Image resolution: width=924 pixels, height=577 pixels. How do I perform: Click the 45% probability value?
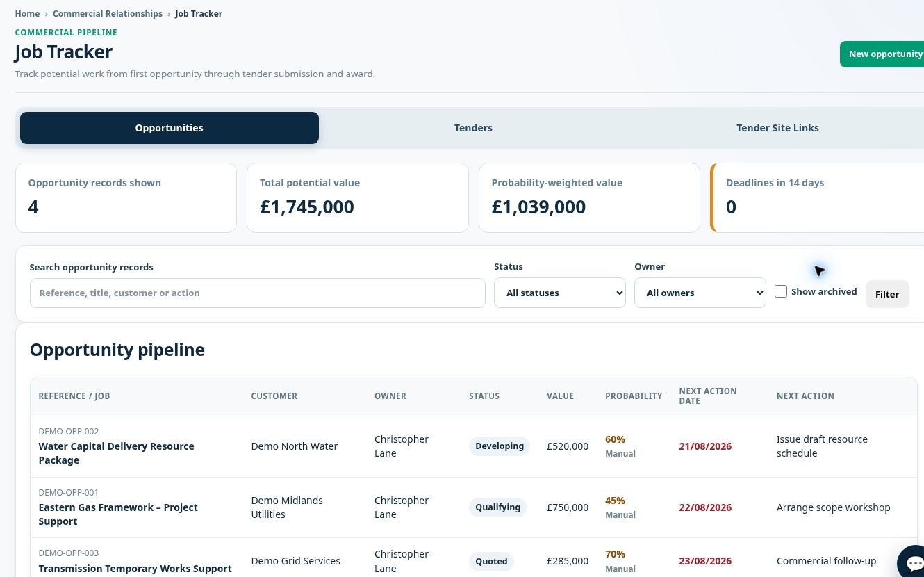tap(615, 501)
